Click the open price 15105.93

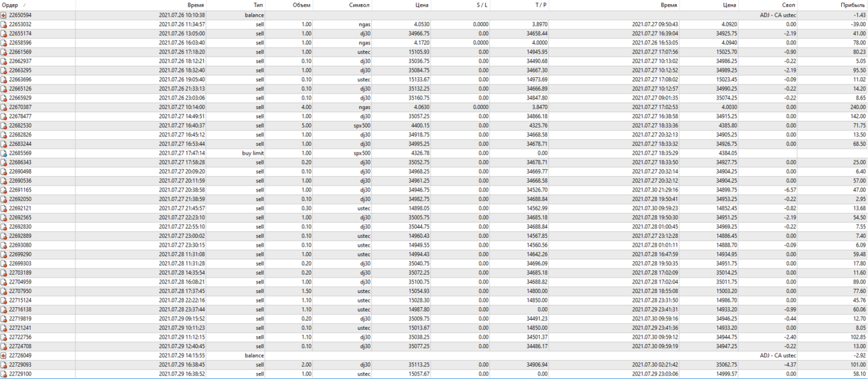pos(419,52)
